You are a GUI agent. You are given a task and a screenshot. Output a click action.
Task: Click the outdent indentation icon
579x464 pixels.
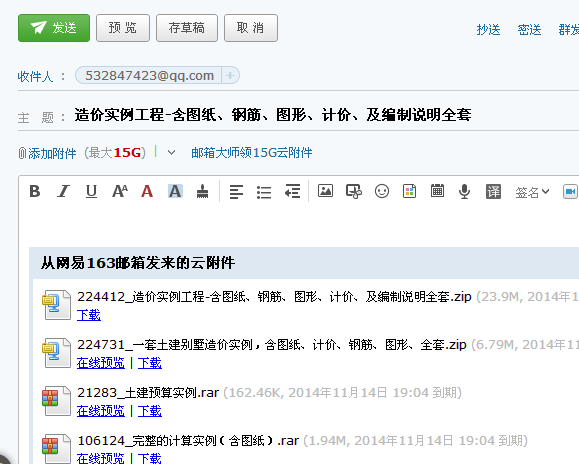pyautogui.click(x=292, y=192)
